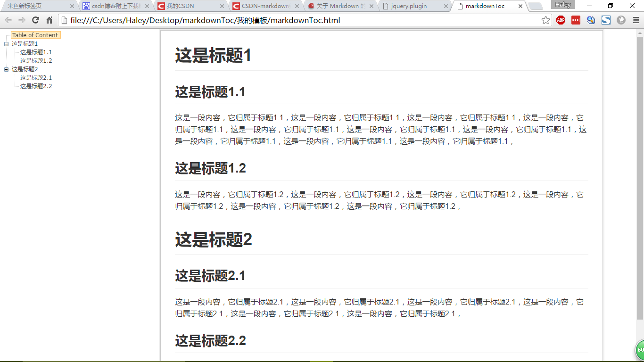
Task: Focus the address bar with the file URL
Action: 305,20
